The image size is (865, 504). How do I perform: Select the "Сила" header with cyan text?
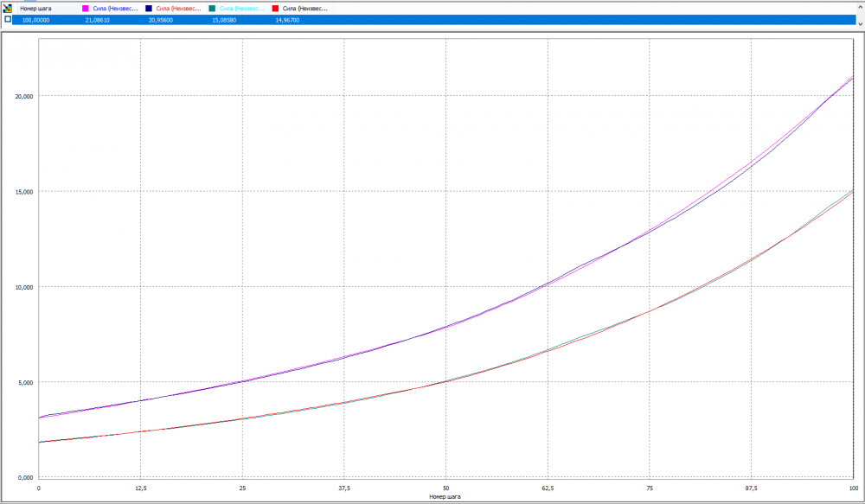(x=242, y=8)
